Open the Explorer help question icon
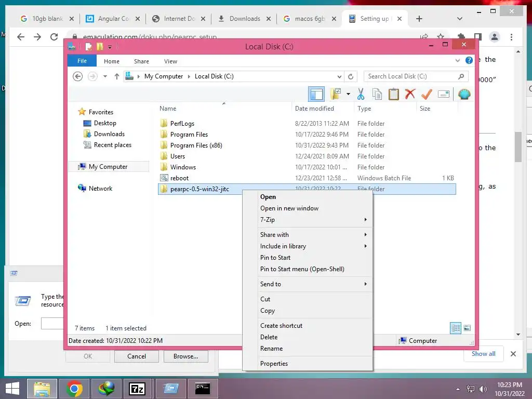The height and width of the screenshot is (399, 532). point(469,60)
